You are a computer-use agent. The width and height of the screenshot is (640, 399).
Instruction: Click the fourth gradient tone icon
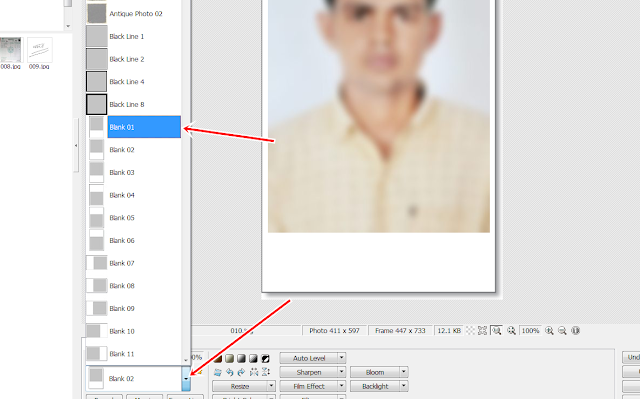pyautogui.click(x=253, y=359)
